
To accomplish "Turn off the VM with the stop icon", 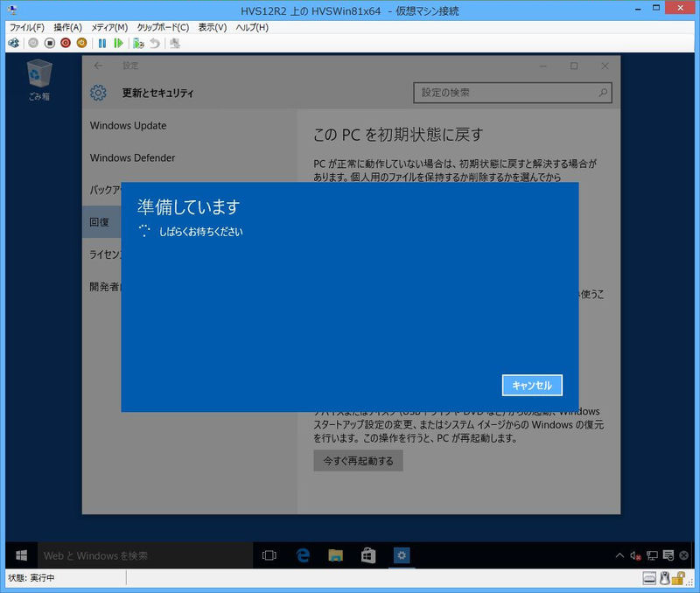I will click(50, 43).
